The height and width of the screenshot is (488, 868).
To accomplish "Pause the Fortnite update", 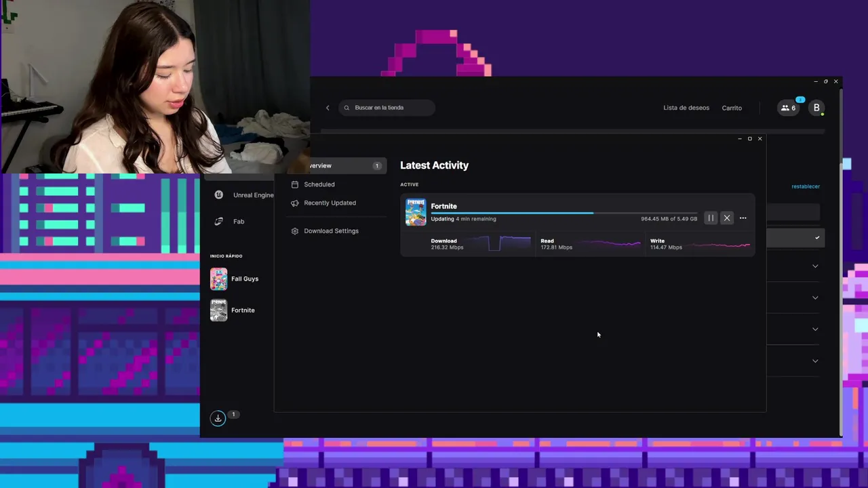I will pyautogui.click(x=710, y=218).
